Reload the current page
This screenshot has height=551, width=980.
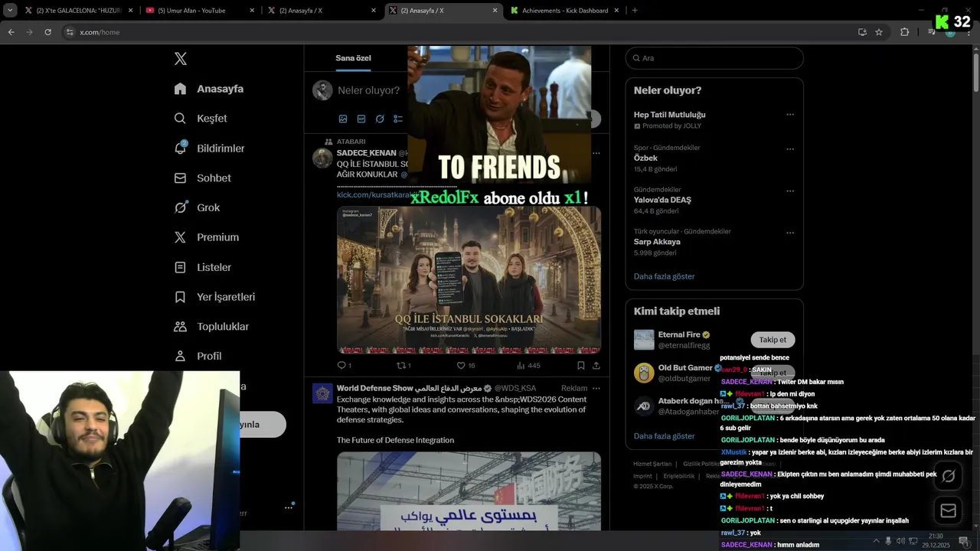pos(47,32)
